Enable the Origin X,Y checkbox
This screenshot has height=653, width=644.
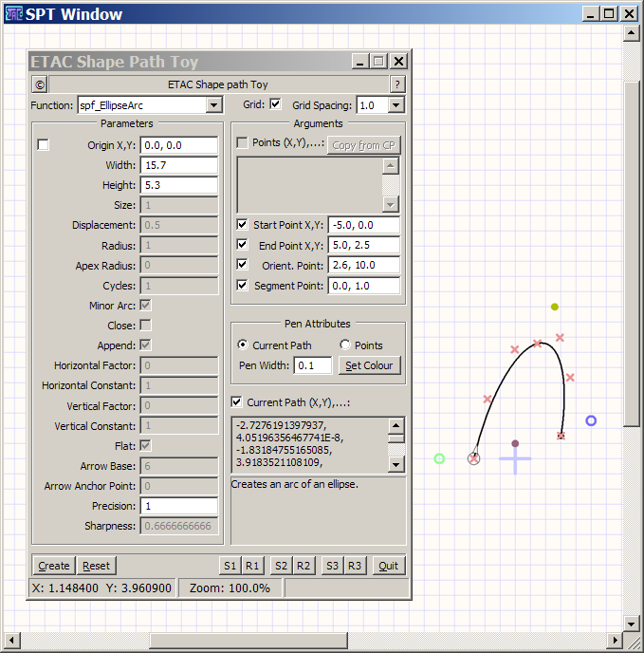click(x=43, y=145)
